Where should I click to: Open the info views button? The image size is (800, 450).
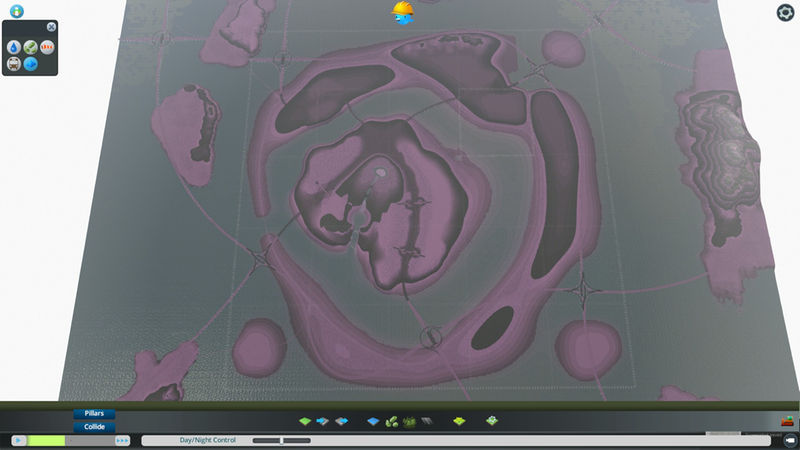click(17, 11)
